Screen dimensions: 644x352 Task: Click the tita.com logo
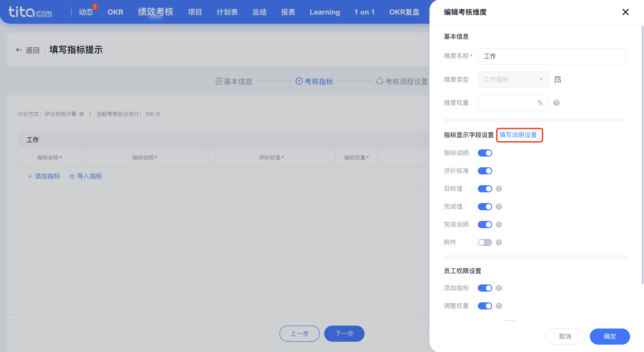point(30,12)
